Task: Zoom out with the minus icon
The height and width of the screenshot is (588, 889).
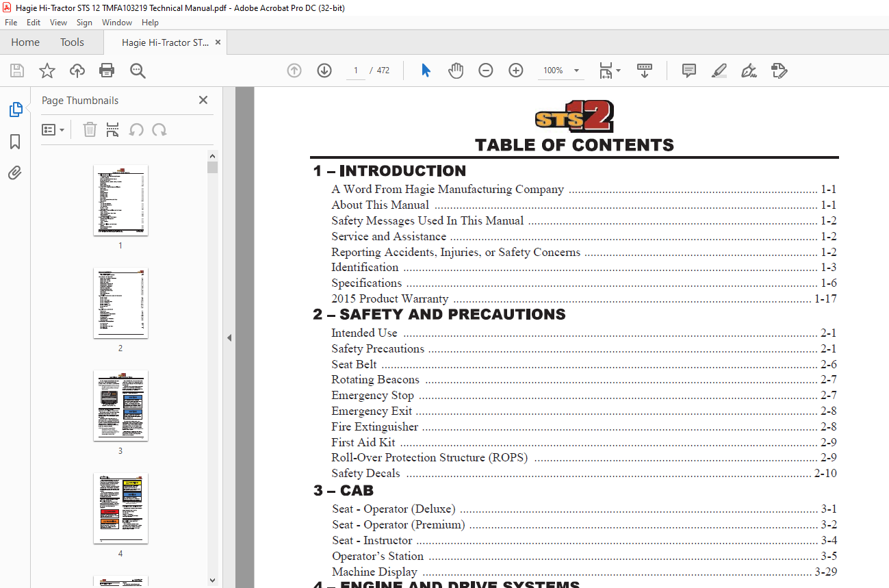Action: click(x=486, y=71)
